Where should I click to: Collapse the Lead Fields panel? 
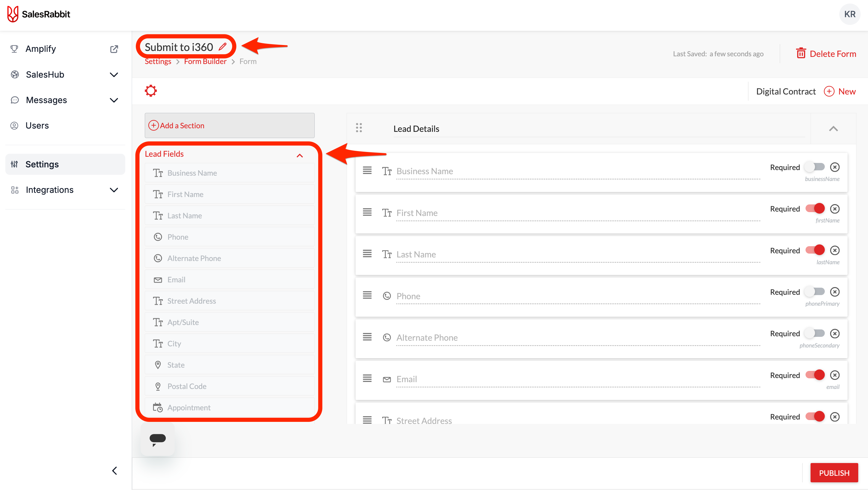(299, 156)
